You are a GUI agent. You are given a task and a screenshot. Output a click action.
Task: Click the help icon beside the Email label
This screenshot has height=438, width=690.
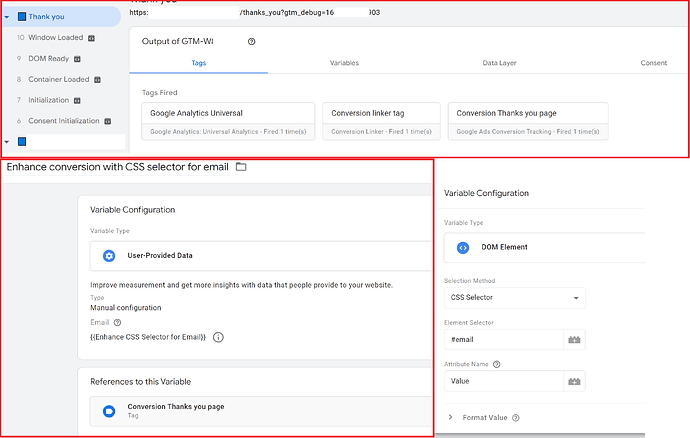click(117, 323)
